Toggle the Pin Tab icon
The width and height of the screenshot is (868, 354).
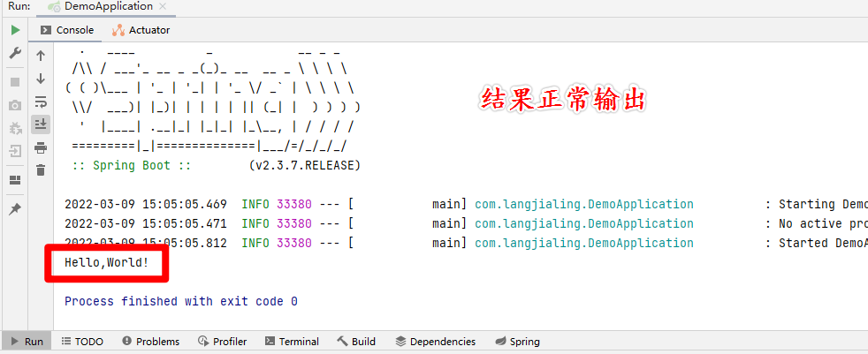point(15,208)
